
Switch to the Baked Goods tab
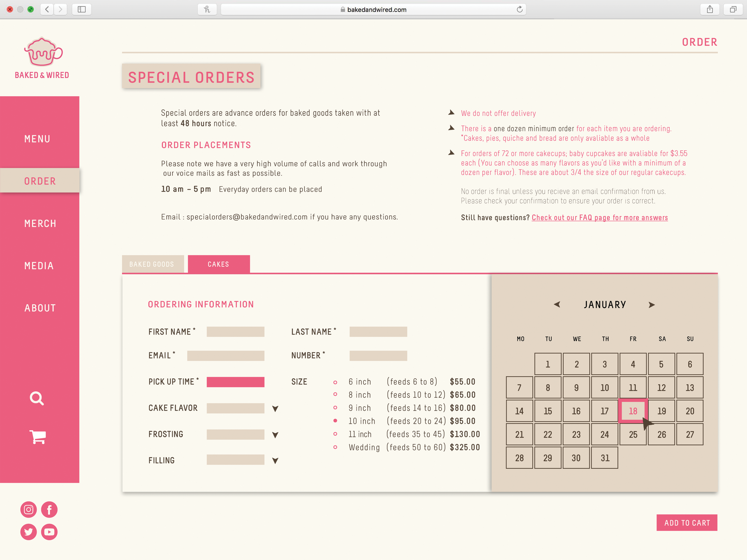pyautogui.click(x=153, y=264)
